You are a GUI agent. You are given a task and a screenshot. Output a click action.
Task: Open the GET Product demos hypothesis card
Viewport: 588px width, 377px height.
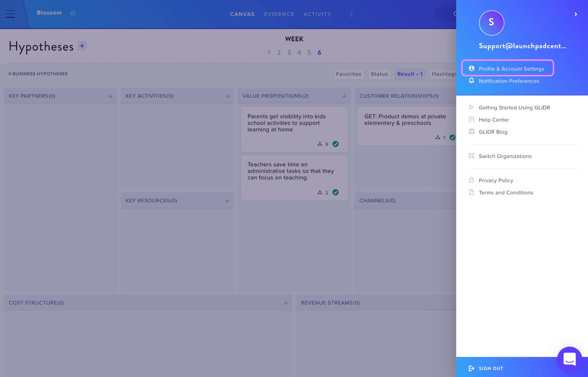pyautogui.click(x=407, y=127)
